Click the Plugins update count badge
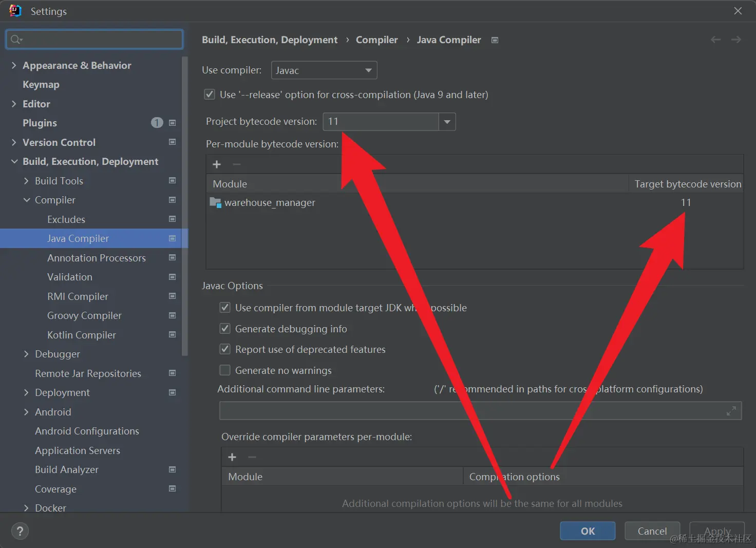This screenshot has width=756, height=548. click(157, 123)
